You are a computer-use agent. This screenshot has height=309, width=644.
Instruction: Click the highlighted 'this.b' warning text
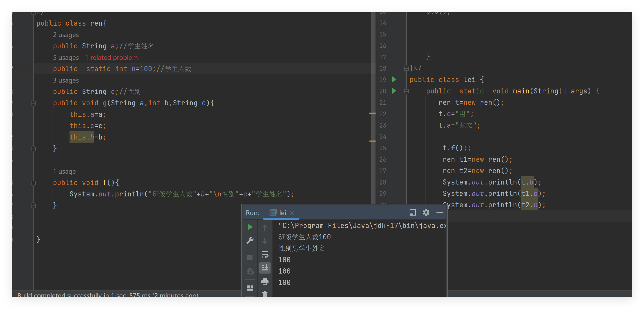82,137
